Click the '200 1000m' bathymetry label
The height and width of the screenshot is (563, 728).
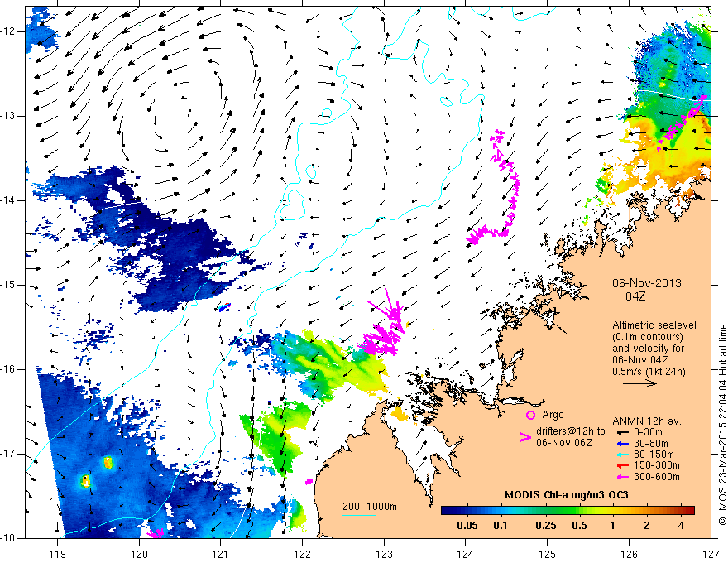pos(370,507)
